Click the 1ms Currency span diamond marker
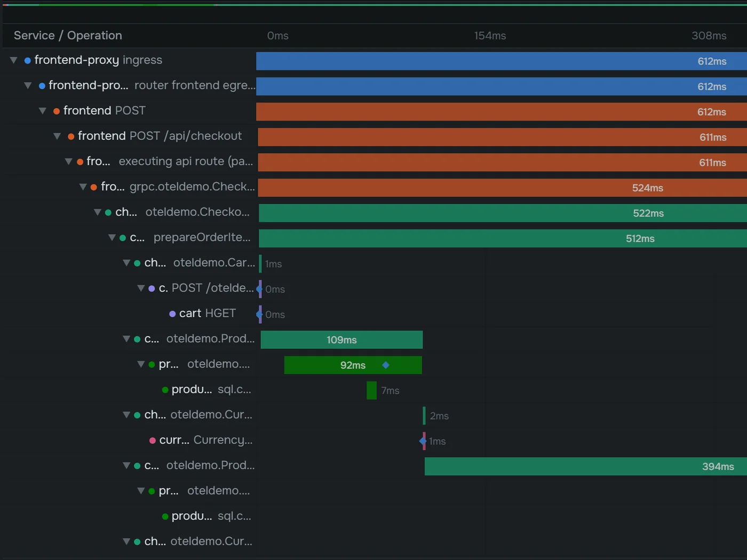The width and height of the screenshot is (747, 560). 423,441
